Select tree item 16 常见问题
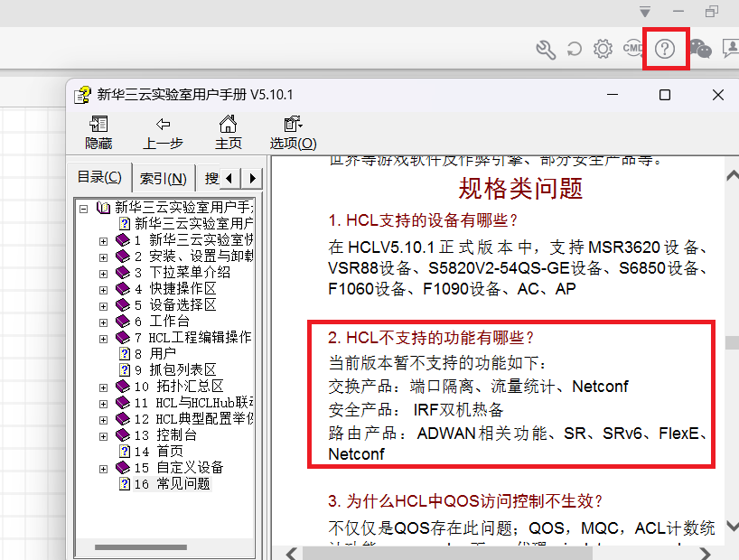Viewport: 739px width, 560px height. coord(172,484)
